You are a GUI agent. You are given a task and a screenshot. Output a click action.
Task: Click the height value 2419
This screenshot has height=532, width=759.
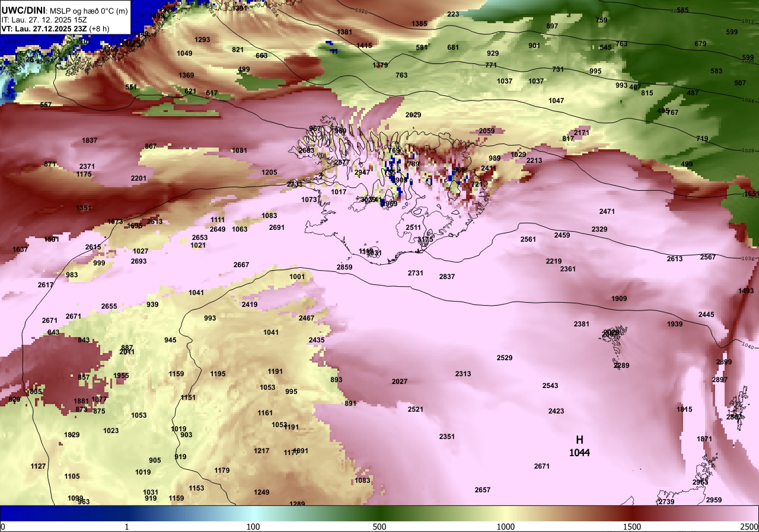(x=250, y=305)
